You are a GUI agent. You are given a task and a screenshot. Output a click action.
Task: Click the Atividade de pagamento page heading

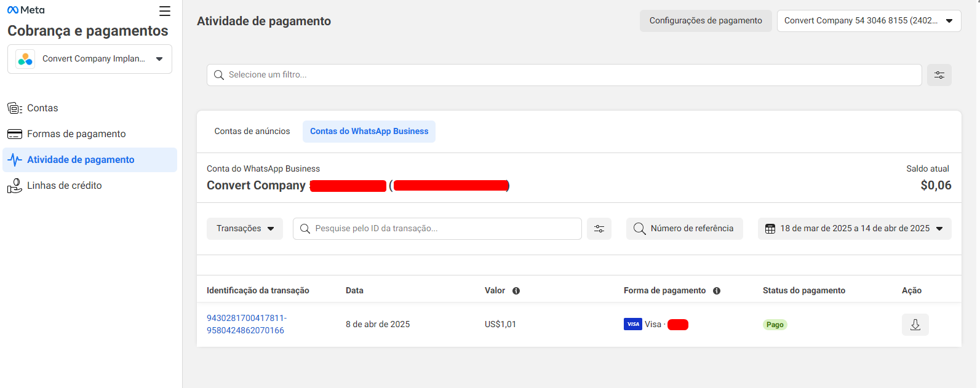tap(264, 22)
